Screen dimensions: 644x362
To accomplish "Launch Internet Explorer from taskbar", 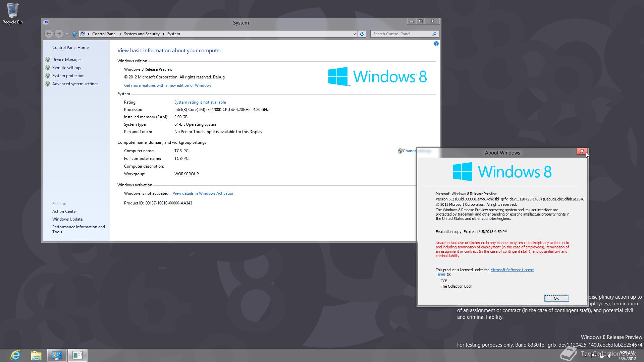I will (x=15, y=355).
